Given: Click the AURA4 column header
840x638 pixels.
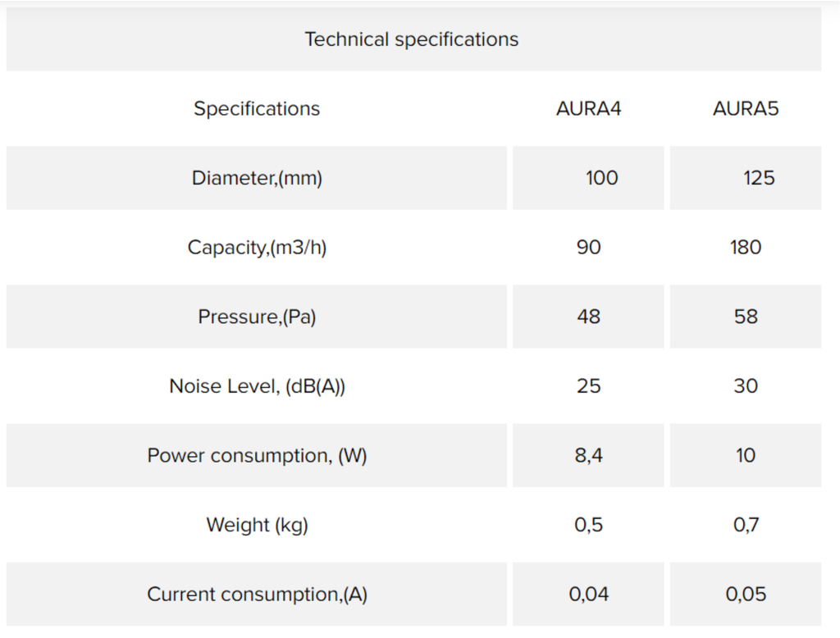Looking at the screenshot, I should (588, 109).
